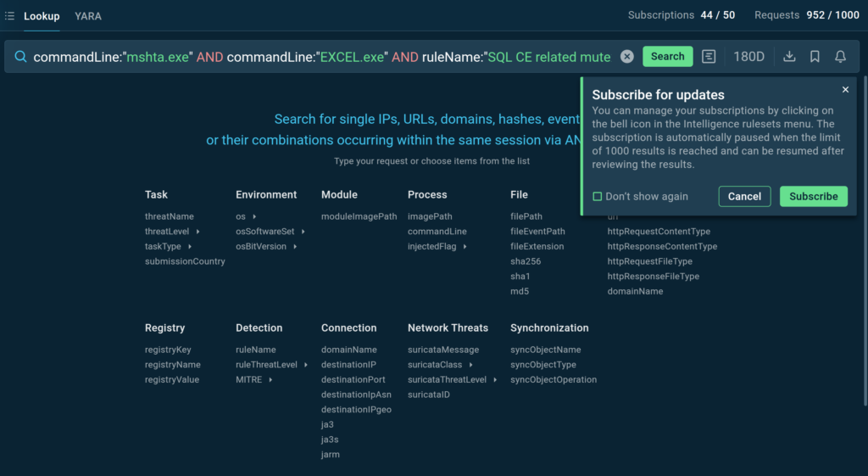The height and width of the screenshot is (476, 868).
Task: Switch to the YARA tab
Action: (x=88, y=16)
